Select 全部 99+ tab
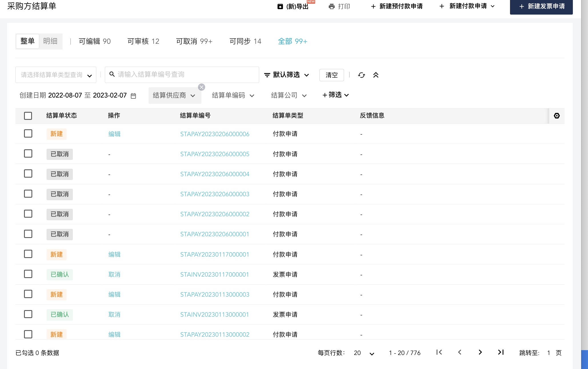The width and height of the screenshot is (588, 369). point(293,41)
